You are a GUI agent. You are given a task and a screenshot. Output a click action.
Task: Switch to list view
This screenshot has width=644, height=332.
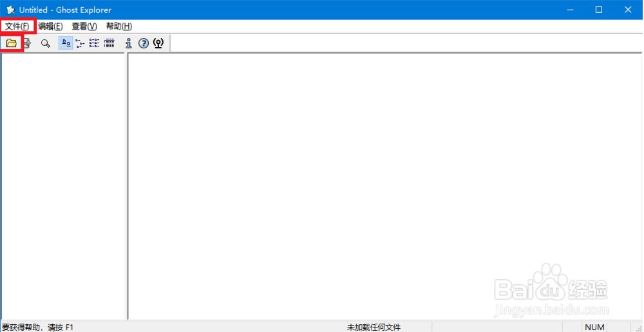click(x=95, y=43)
